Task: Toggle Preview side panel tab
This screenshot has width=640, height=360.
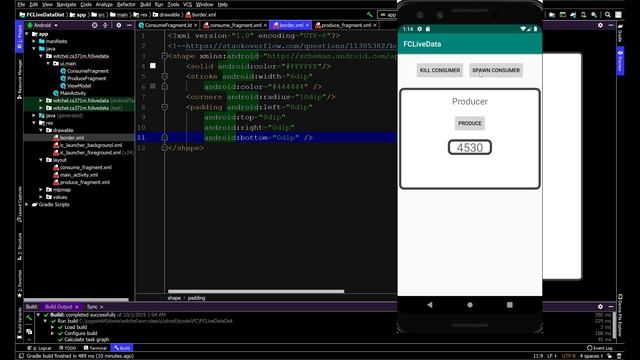Action: [x=620, y=61]
